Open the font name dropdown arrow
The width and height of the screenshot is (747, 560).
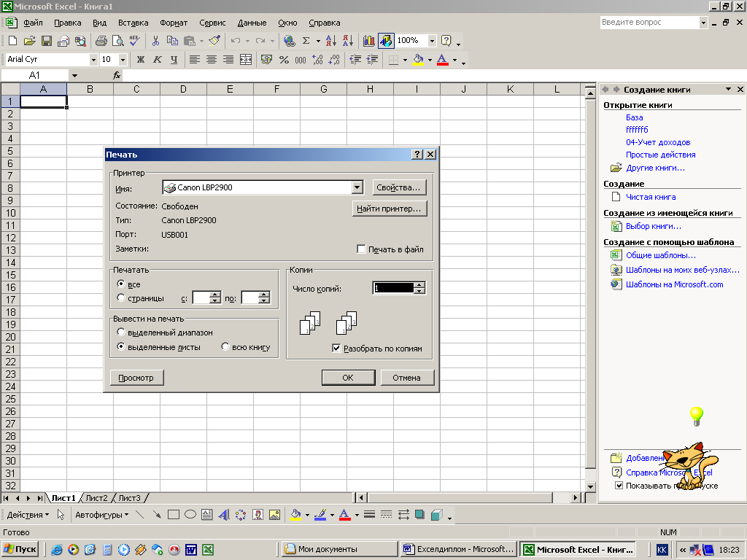pos(93,60)
